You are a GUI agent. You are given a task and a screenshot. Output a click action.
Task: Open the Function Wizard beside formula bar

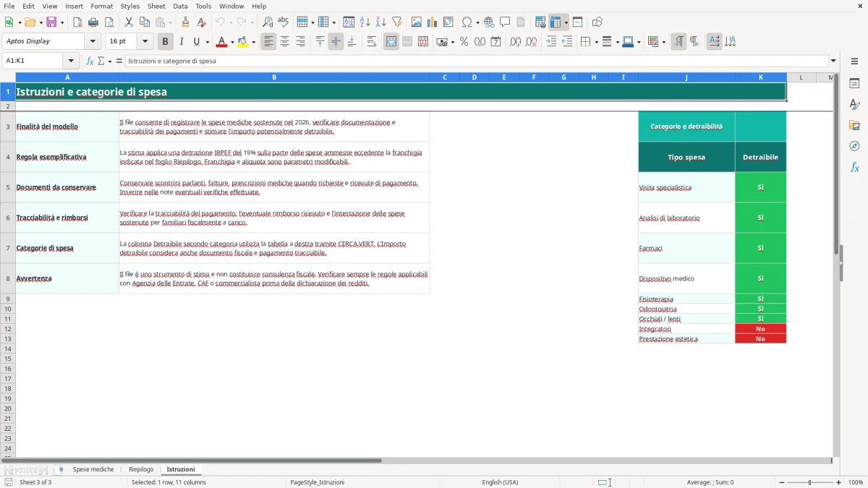tap(90, 61)
